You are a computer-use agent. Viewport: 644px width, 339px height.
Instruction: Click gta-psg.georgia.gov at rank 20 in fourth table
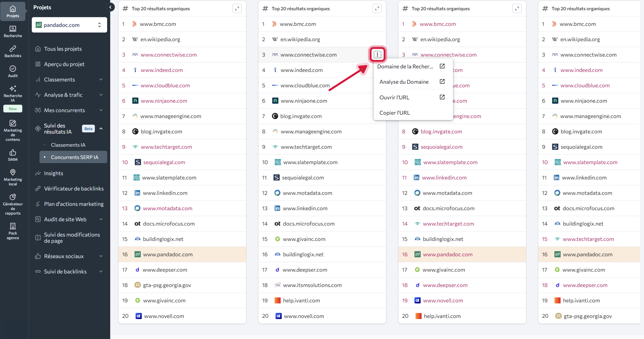coord(588,316)
